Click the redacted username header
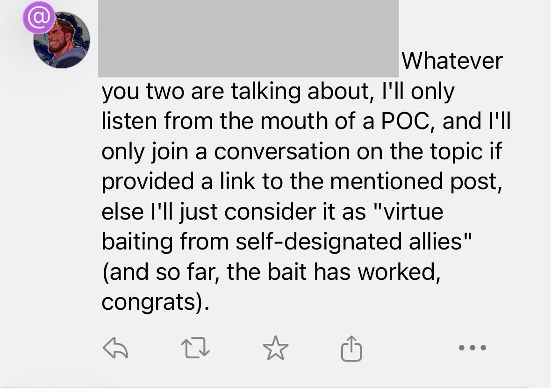 tap(248, 37)
